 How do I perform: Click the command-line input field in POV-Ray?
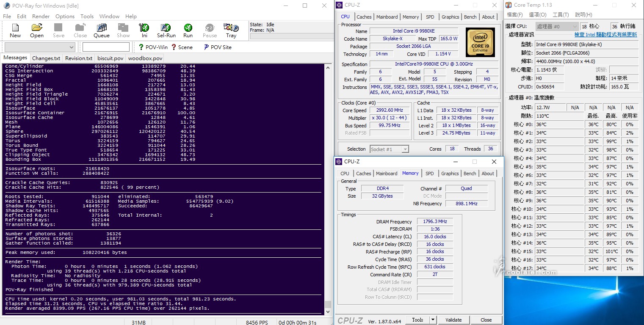click(105, 47)
